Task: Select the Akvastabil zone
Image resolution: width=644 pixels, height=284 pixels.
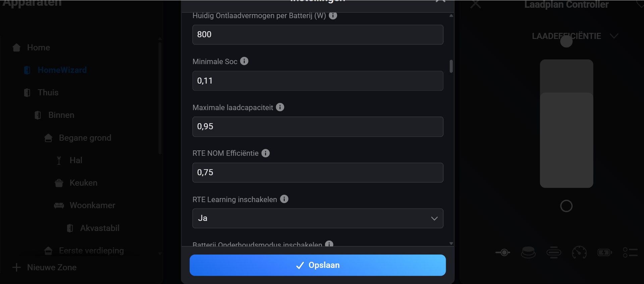Action: click(100, 228)
